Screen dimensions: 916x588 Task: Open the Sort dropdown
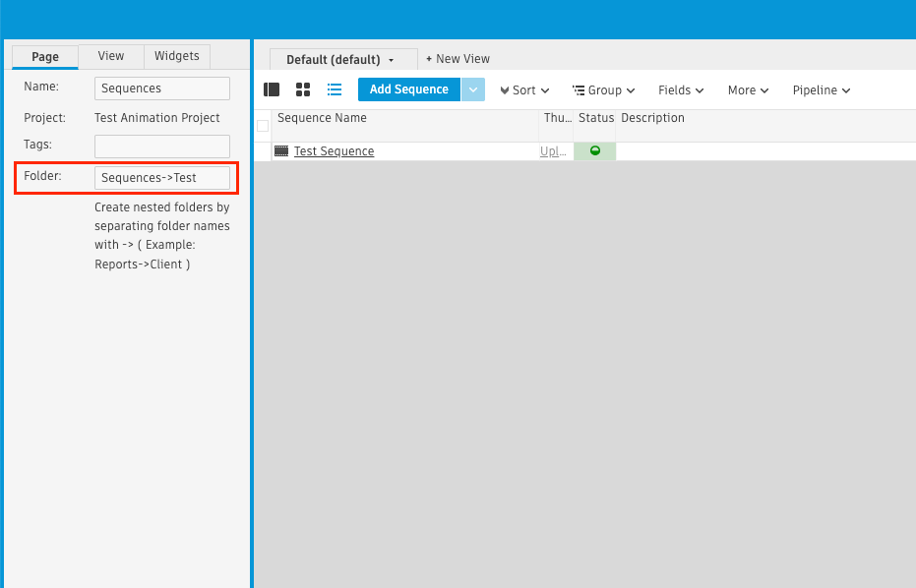524,89
